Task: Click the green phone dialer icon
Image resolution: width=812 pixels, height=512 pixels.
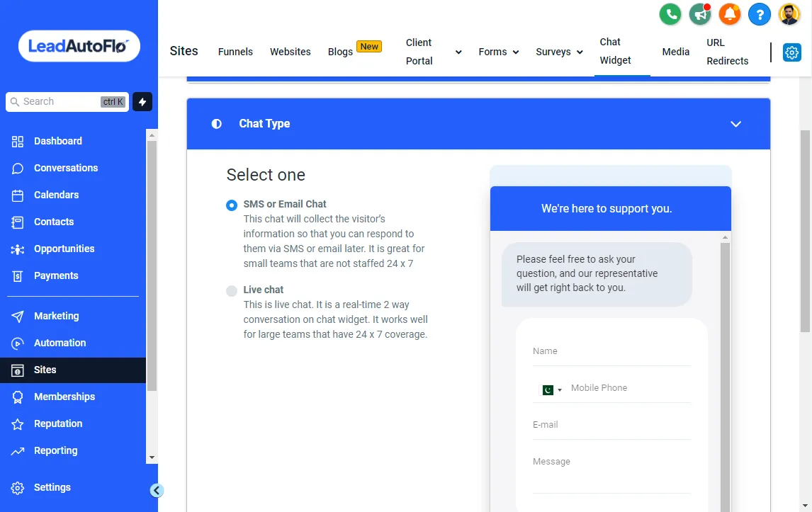Action: click(670, 14)
